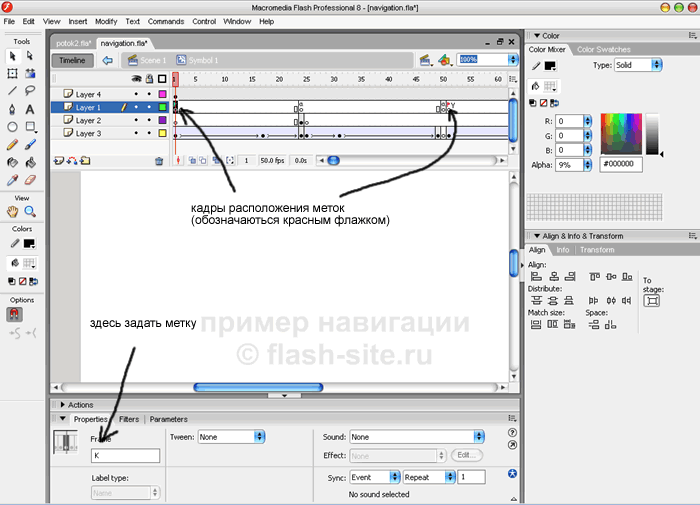Screen dimensions: 700x505
Task: Choose the Oval tool
Action: (12, 127)
